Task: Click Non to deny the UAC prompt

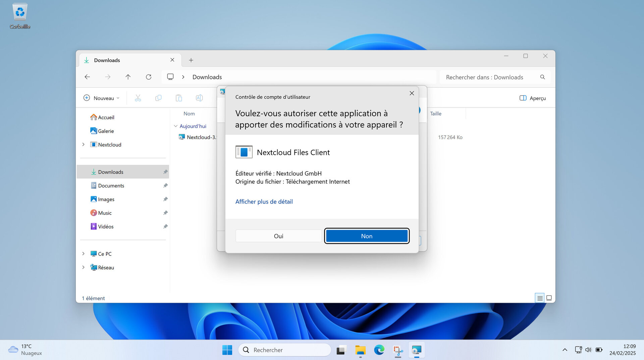Action: pyautogui.click(x=367, y=236)
